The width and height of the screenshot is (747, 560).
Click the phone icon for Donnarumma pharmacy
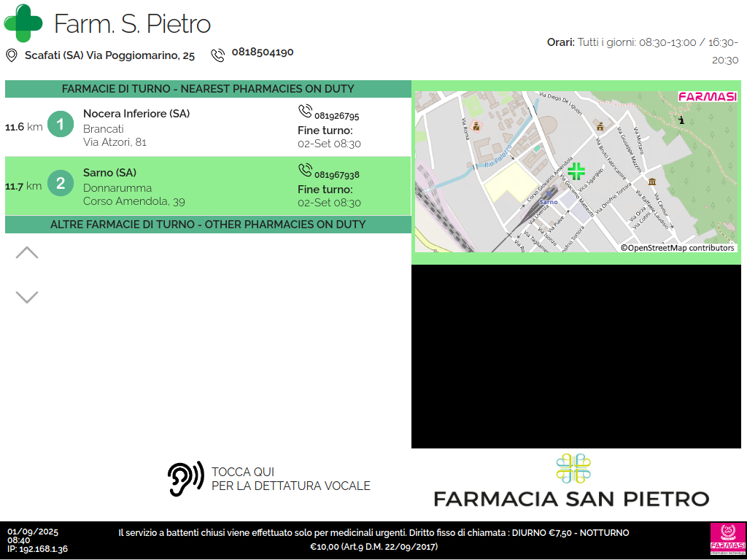click(x=305, y=171)
